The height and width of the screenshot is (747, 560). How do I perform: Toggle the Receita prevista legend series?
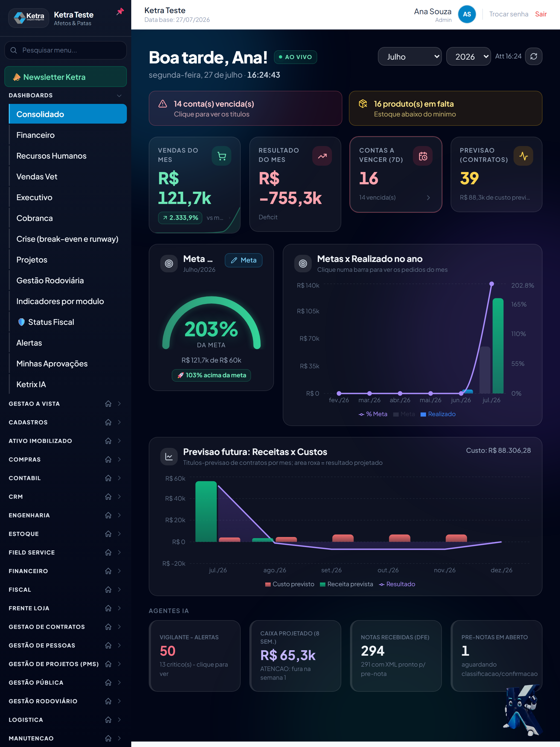(346, 584)
